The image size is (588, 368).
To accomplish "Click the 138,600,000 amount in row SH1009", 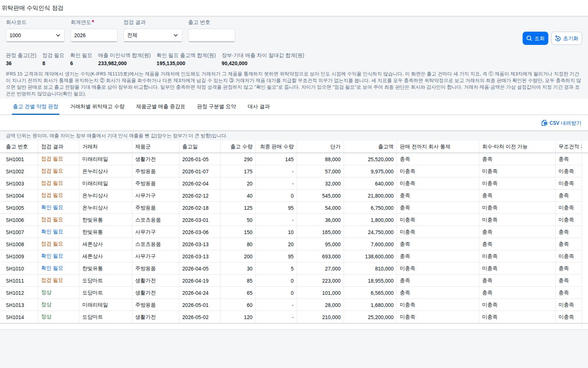I will (x=379, y=256).
